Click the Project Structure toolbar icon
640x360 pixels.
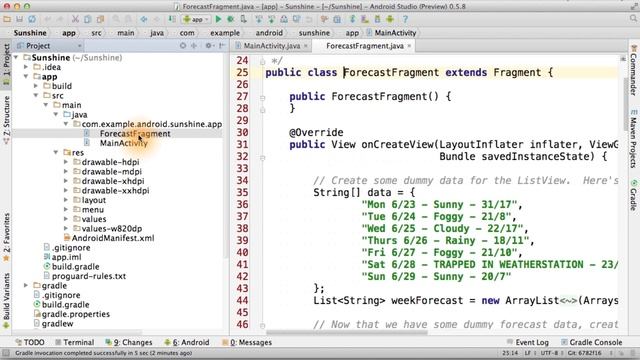click(x=337, y=19)
